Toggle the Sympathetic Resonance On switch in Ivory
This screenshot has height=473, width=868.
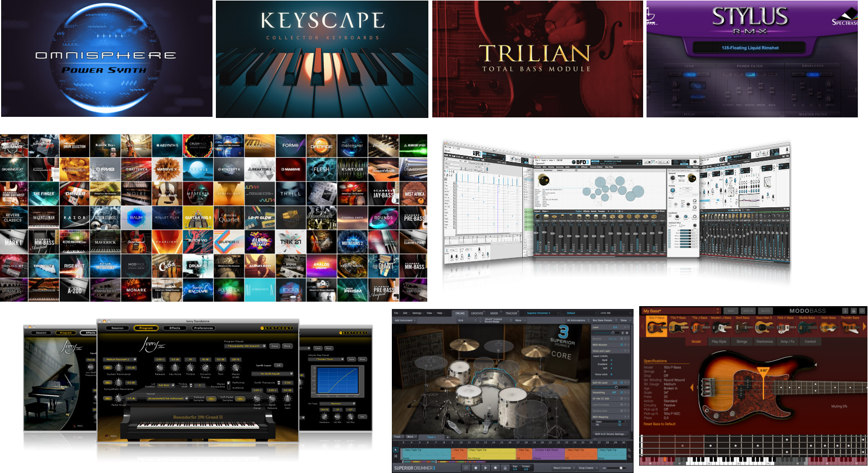[108, 383]
